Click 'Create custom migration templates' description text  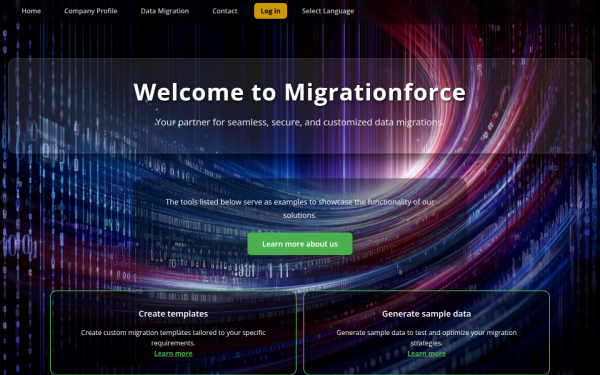pyautogui.click(x=173, y=338)
